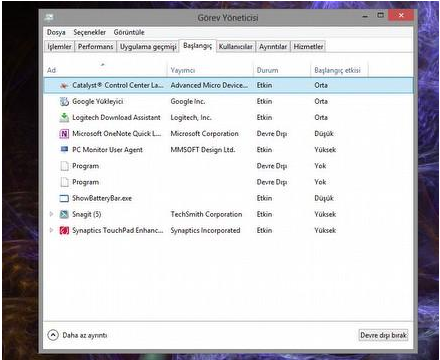This screenshot has width=440, height=360.
Task: Maximize the Görev Yöneticisi window
Action: pos(381,15)
